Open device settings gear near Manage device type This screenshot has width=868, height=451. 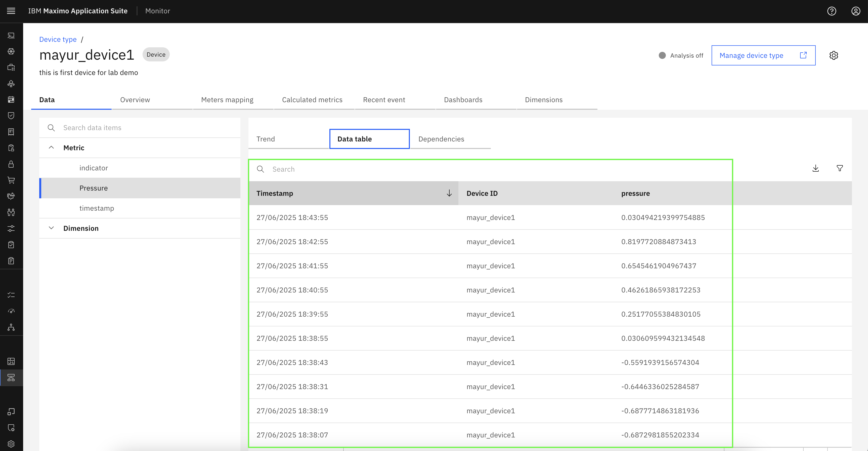(834, 55)
